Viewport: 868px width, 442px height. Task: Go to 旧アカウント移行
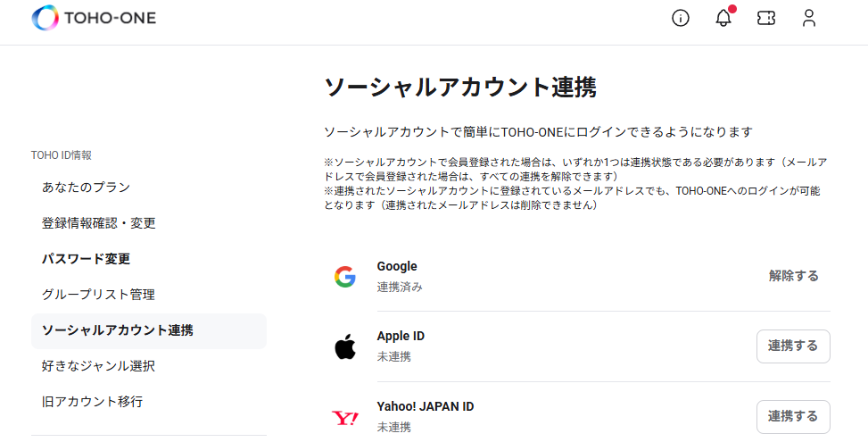coord(92,402)
